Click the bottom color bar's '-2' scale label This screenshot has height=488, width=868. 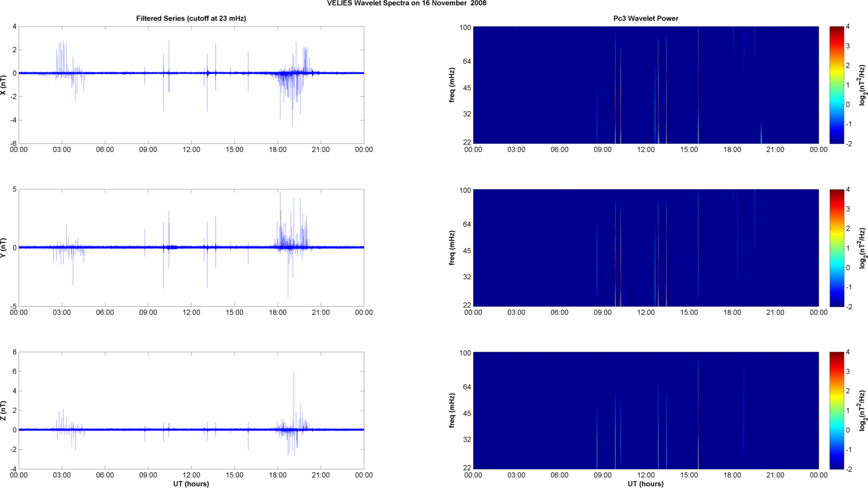point(849,469)
